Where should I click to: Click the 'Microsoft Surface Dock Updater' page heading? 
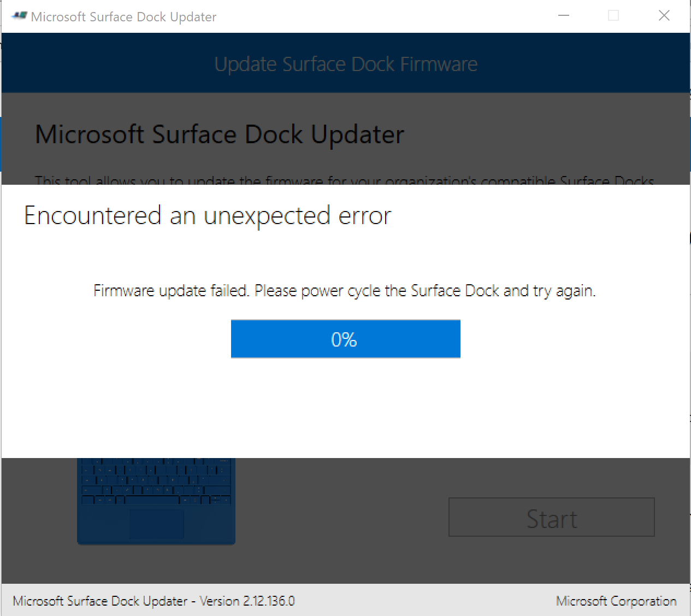220,134
